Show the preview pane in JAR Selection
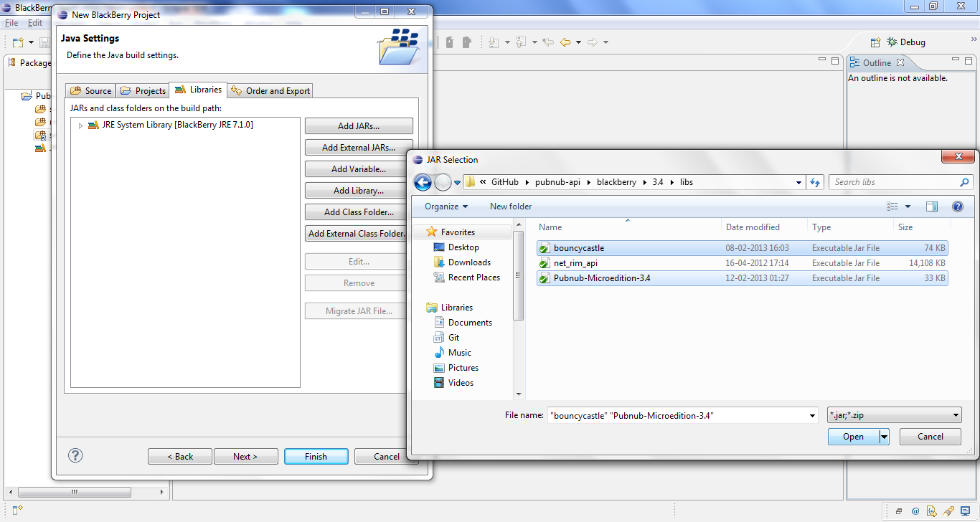980x522 pixels. point(931,206)
